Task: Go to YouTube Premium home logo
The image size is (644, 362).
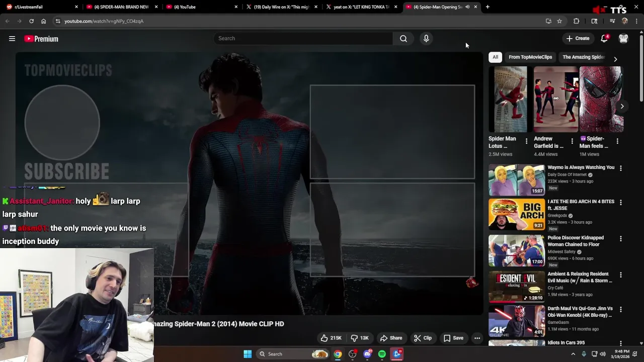Action: point(41,39)
